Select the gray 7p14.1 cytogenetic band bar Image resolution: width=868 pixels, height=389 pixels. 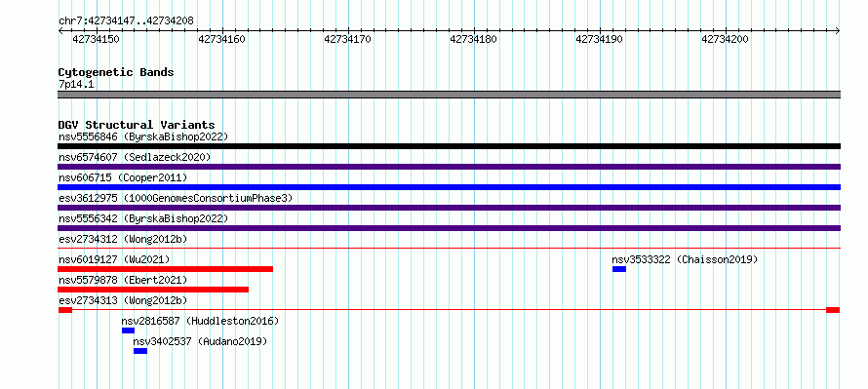(449, 95)
